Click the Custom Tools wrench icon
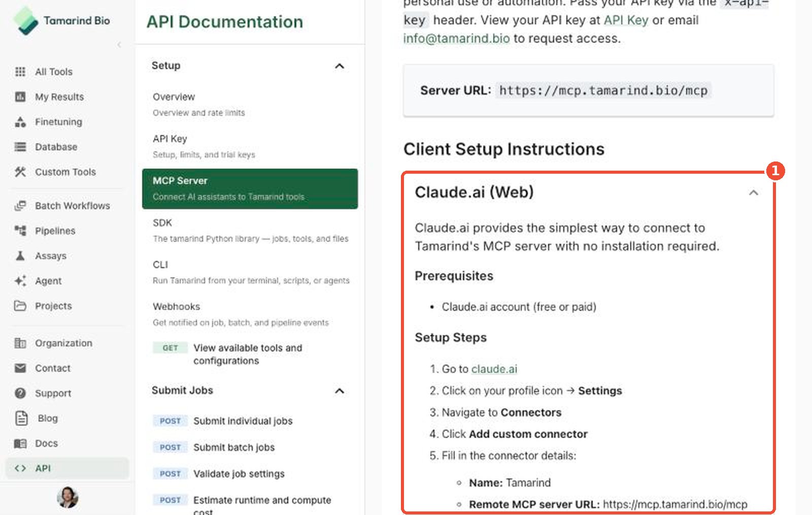 (20, 172)
